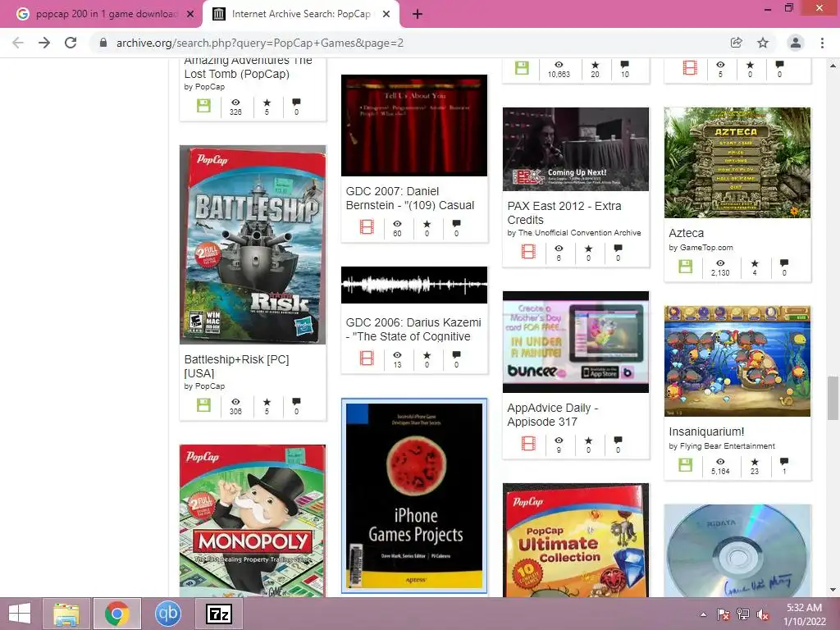840x630 pixels.
Task: Open the 'Azteca' title link
Action: coord(687,233)
